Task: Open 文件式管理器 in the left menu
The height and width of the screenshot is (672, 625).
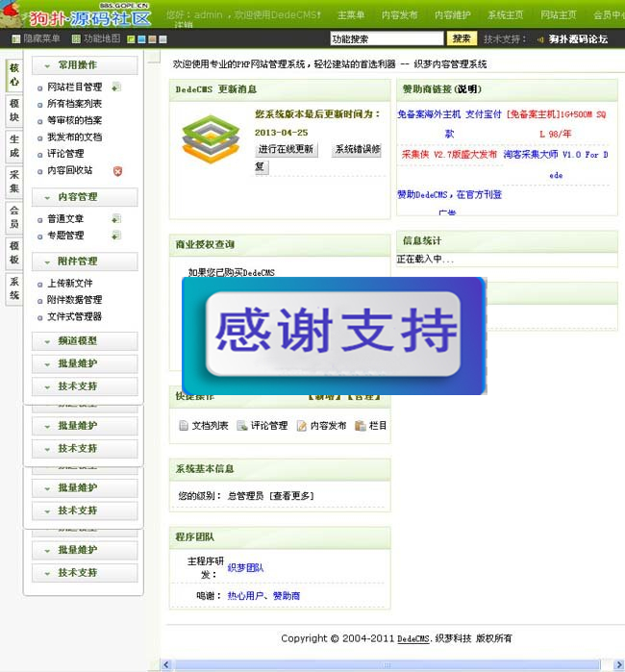Action: coord(74,316)
